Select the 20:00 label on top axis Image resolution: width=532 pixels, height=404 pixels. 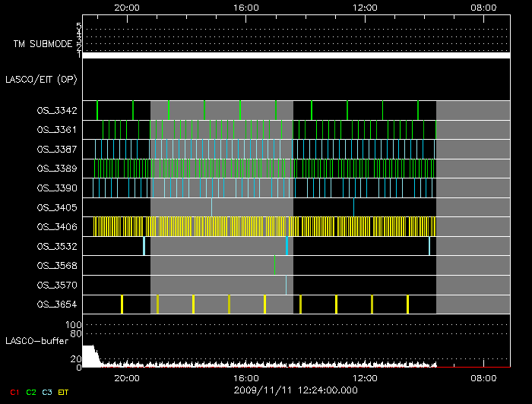tap(126, 8)
